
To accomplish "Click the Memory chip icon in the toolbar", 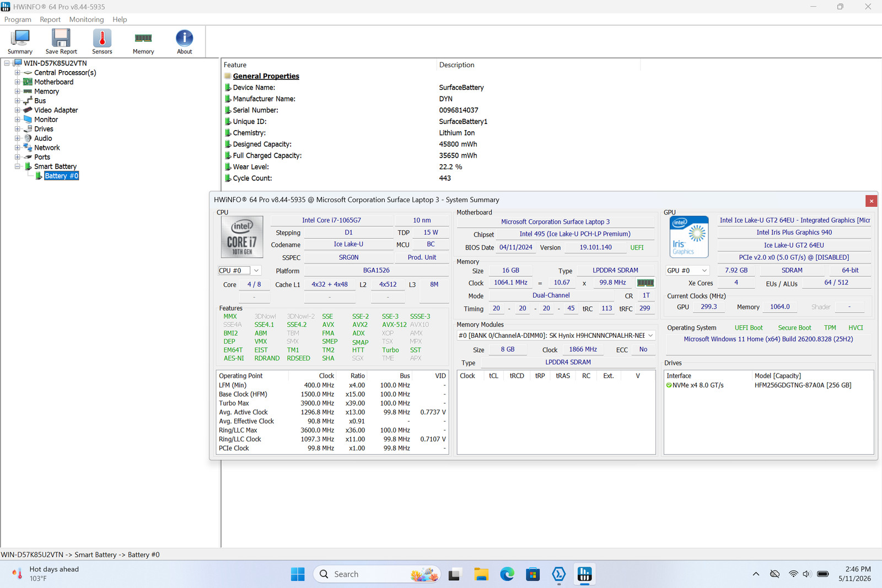I will [x=143, y=41].
